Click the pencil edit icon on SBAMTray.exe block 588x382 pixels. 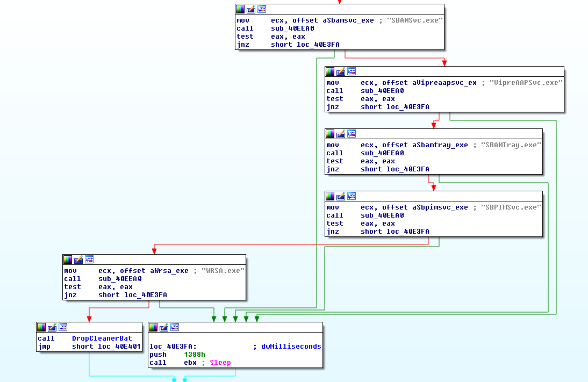(x=341, y=134)
